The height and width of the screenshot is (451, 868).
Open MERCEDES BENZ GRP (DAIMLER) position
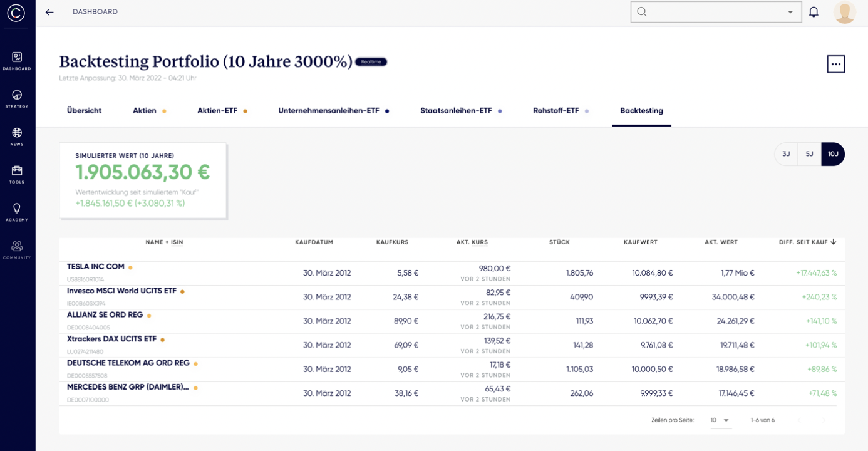click(x=452, y=393)
